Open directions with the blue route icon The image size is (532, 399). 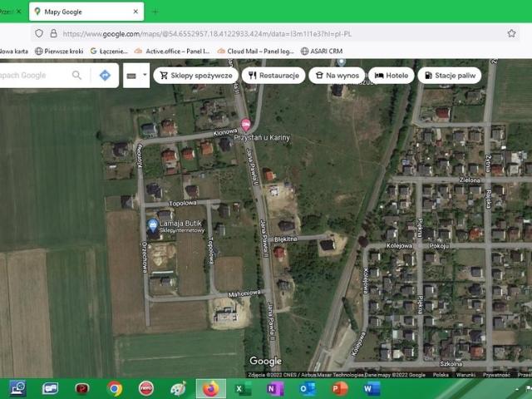click(105, 75)
